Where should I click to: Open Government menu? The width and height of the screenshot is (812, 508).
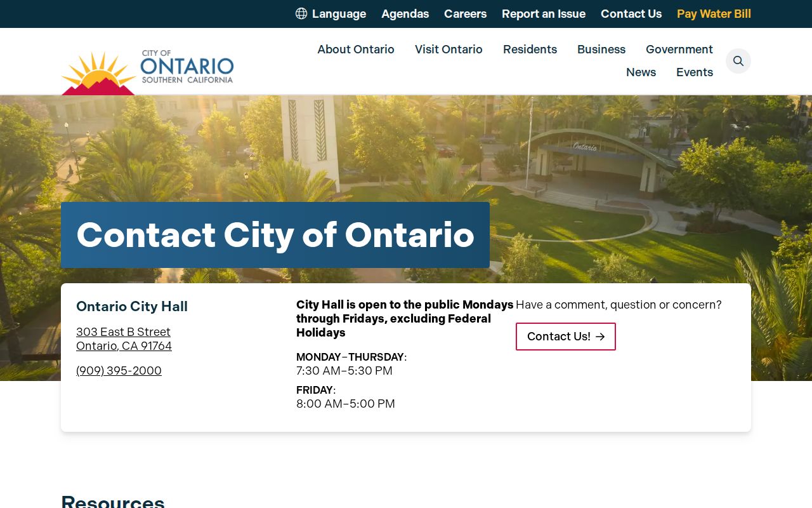coord(679,50)
